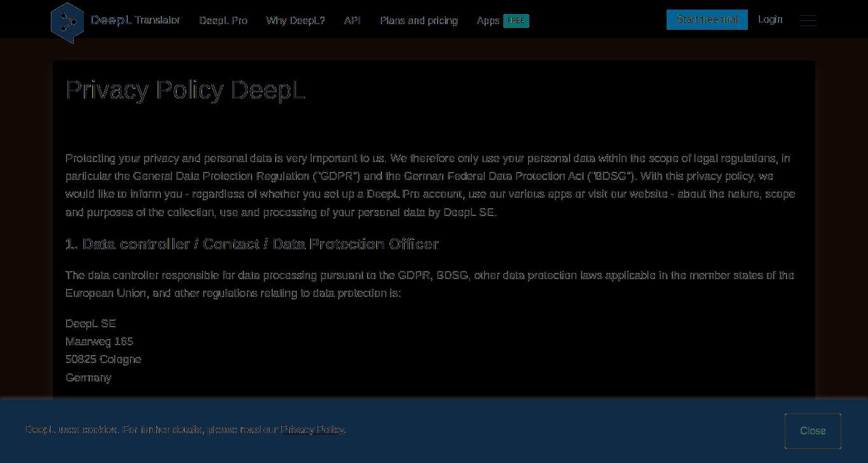This screenshot has height=463, width=868.
Task: Click the Data controller section heading
Action: [252, 244]
